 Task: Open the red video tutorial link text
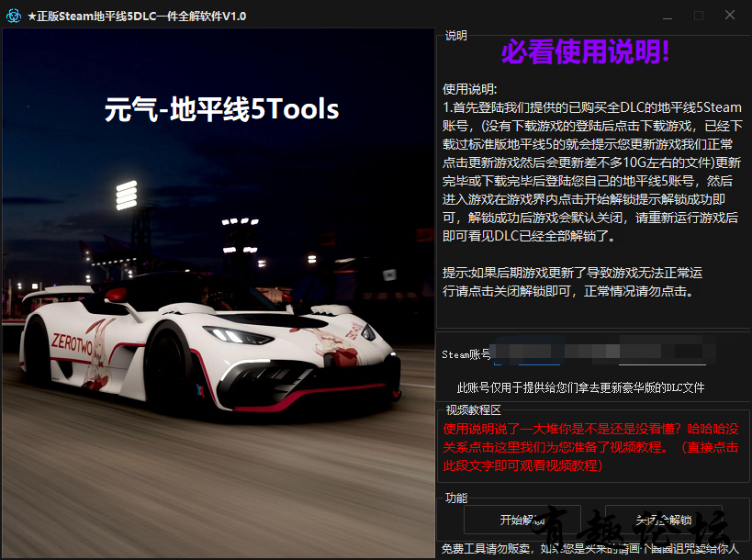tap(590, 447)
